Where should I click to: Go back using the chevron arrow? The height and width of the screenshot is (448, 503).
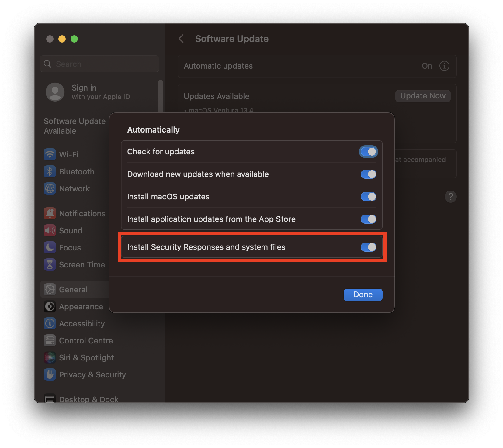tap(181, 39)
